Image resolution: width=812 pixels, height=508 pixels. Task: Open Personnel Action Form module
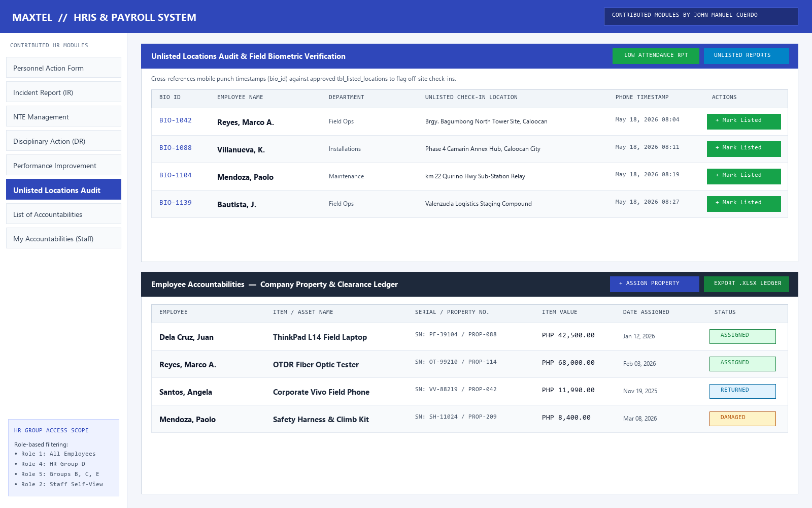[63, 68]
